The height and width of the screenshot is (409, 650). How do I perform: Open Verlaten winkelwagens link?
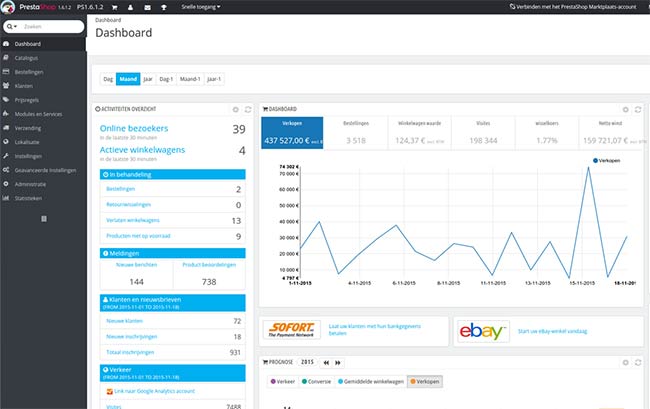[133, 220]
